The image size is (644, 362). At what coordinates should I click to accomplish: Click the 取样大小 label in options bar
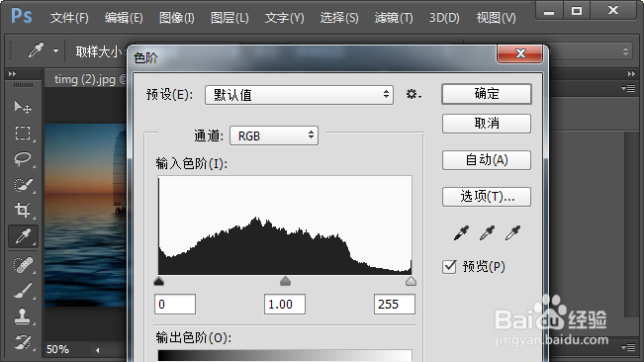point(99,51)
